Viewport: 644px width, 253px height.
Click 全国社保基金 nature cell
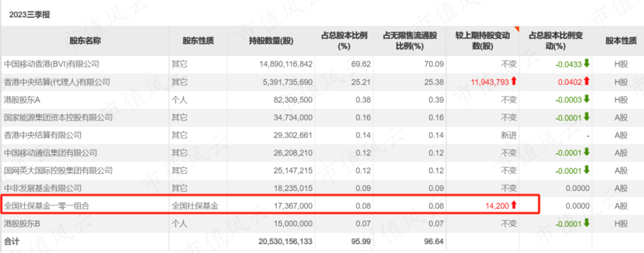click(195, 206)
